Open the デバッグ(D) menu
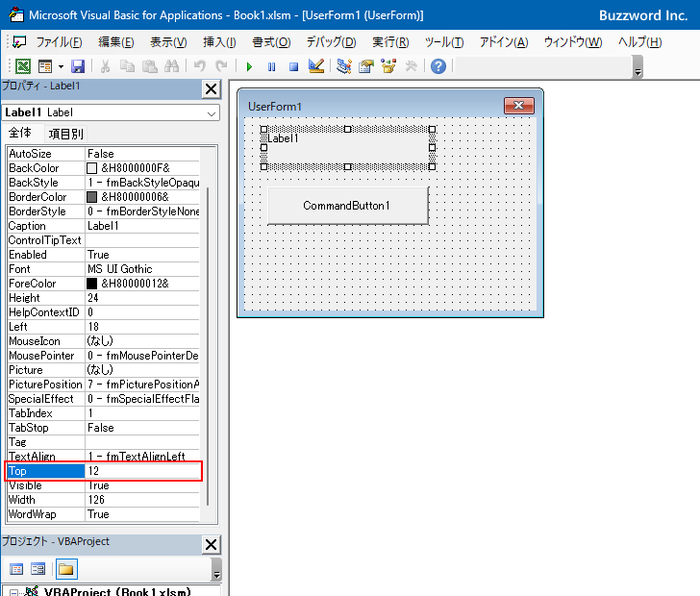This screenshot has height=596, width=700. tap(331, 42)
